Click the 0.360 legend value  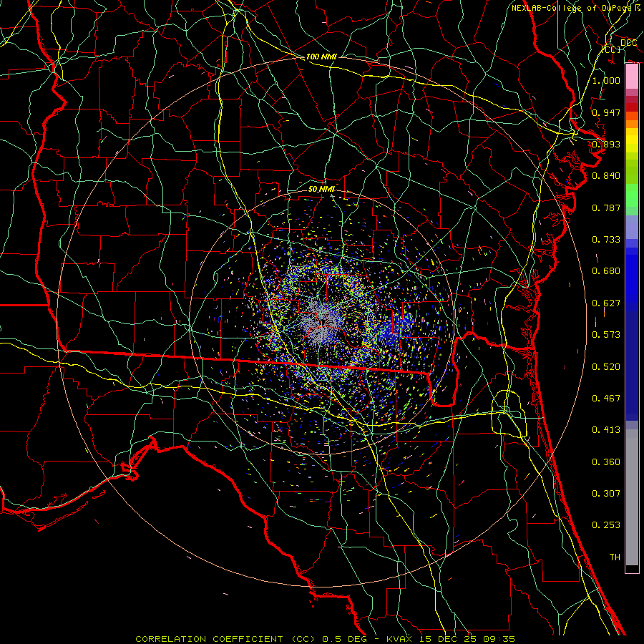[606, 462]
